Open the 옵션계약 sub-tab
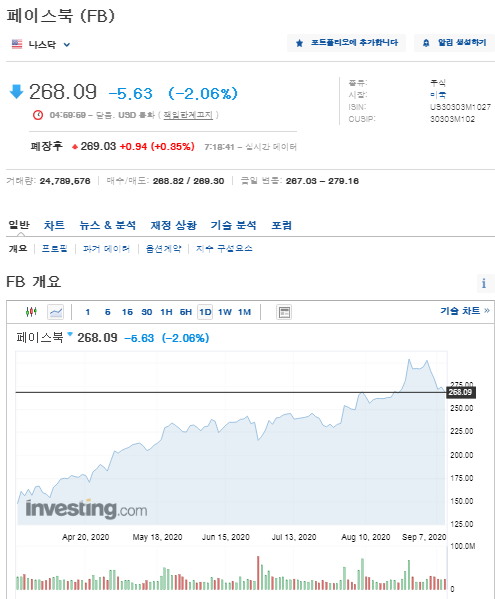This screenshot has width=495, height=599. (163, 249)
